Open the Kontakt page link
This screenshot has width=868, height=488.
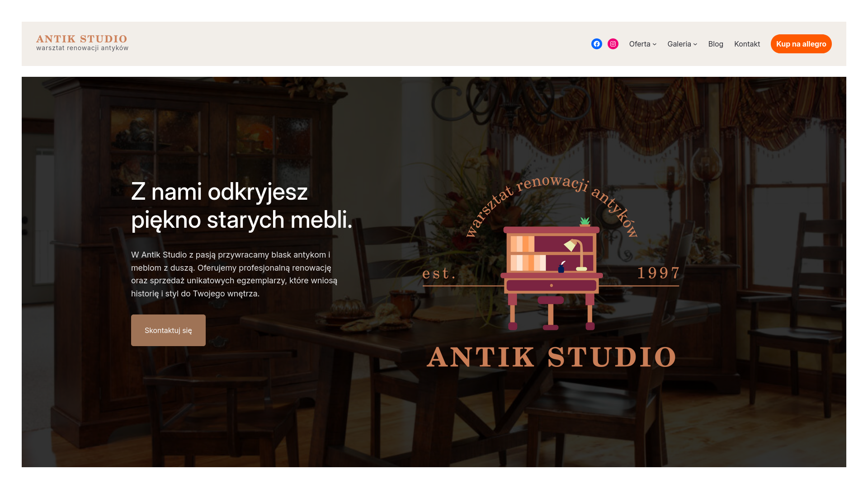click(747, 44)
